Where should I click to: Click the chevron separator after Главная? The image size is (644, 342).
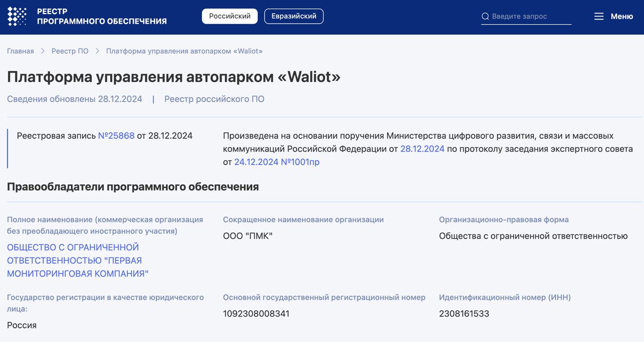click(x=43, y=51)
